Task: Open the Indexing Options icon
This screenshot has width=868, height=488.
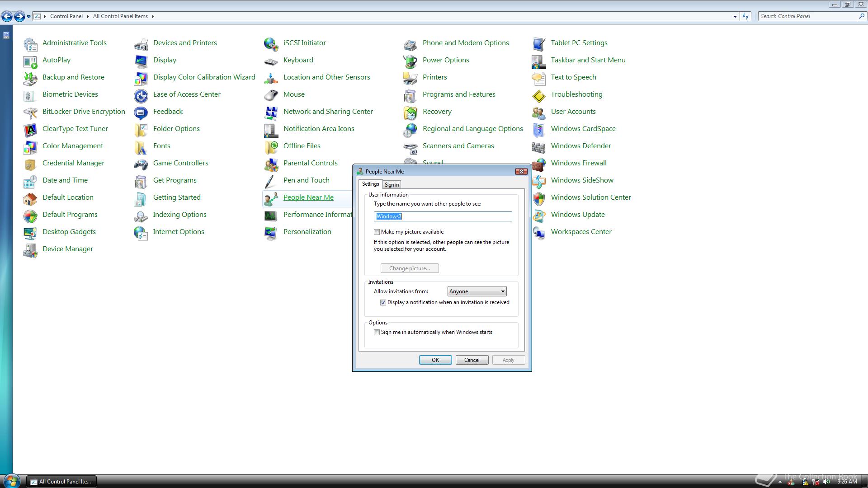Action: [141, 216]
